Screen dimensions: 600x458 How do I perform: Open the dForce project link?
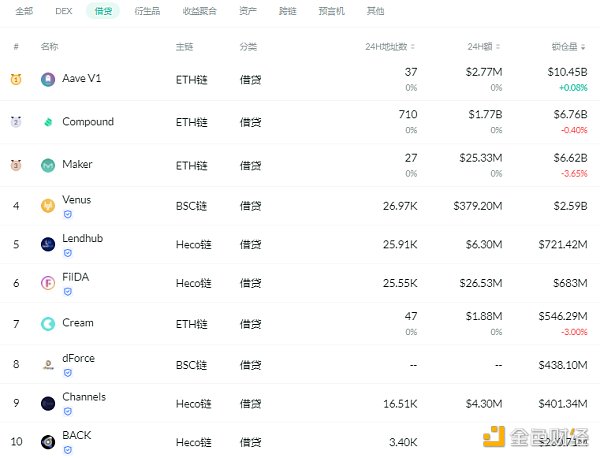[78, 358]
